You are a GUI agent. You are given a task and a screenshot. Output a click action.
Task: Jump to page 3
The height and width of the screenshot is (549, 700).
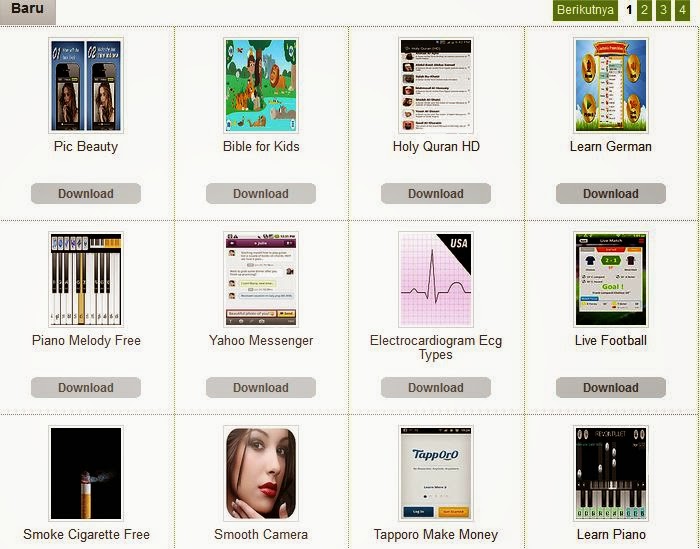[x=663, y=10]
